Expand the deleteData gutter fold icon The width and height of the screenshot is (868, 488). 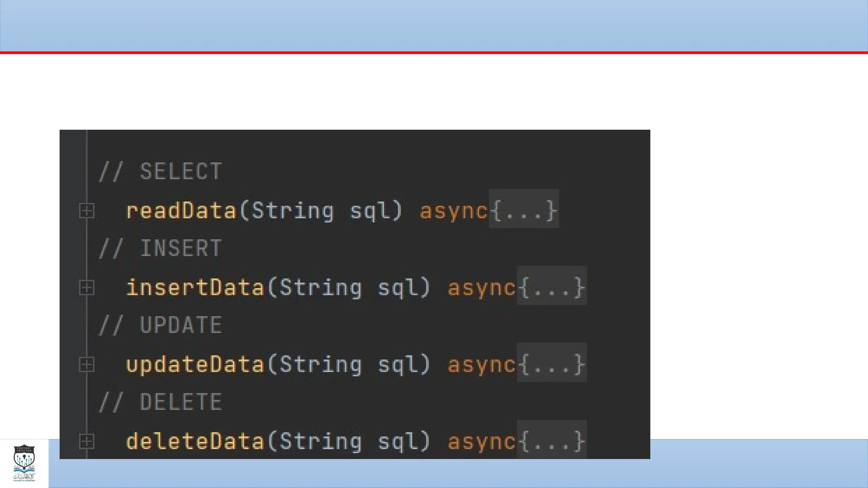pyautogui.click(x=87, y=441)
